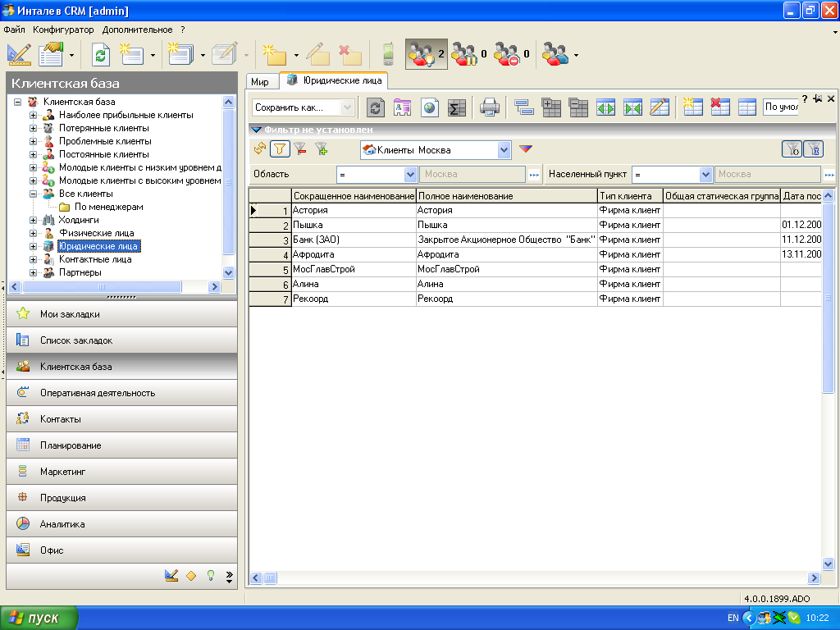Click the plain table layout icon
Viewport: 840px width, 630px height.
[x=746, y=107]
